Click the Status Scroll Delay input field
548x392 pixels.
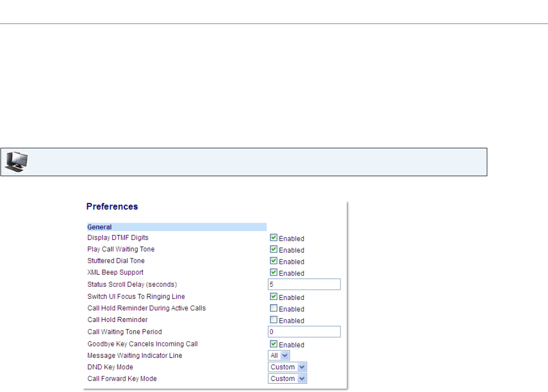pyautogui.click(x=304, y=284)
